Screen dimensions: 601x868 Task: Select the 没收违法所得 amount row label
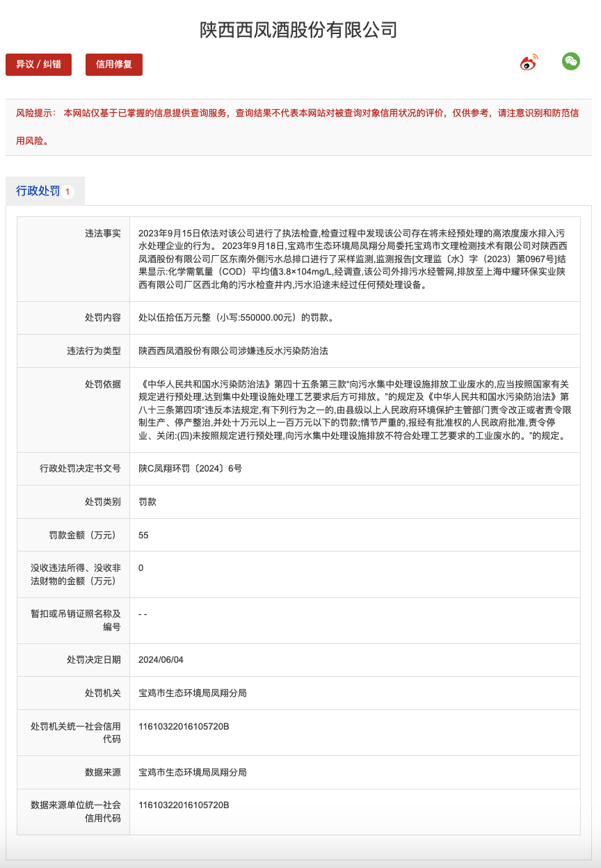tap(77, 574)
